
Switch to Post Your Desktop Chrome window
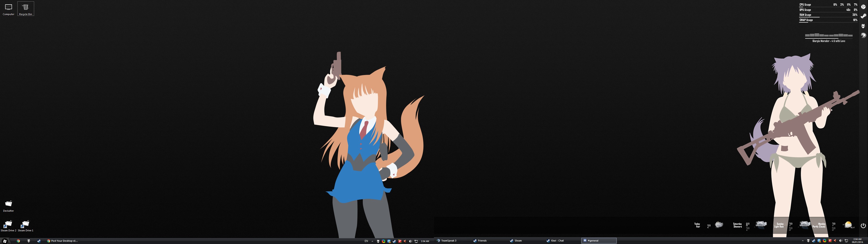click(62, 241)
